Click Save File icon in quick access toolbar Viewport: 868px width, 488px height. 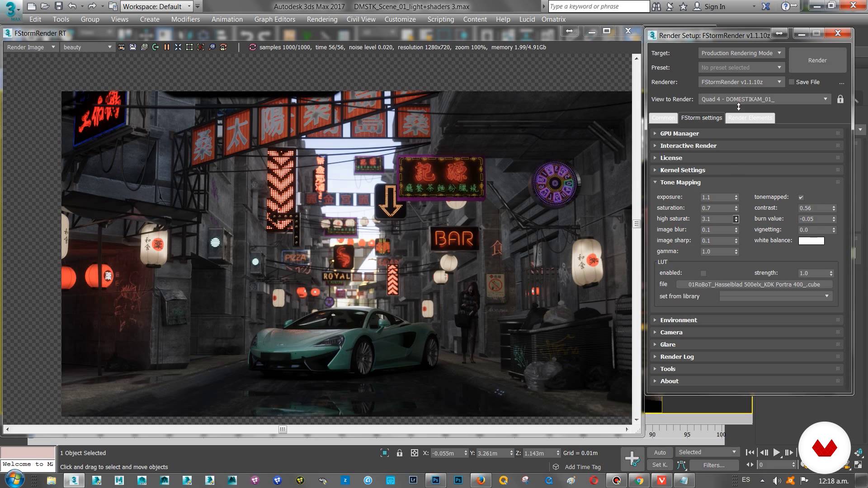[58, 6]
